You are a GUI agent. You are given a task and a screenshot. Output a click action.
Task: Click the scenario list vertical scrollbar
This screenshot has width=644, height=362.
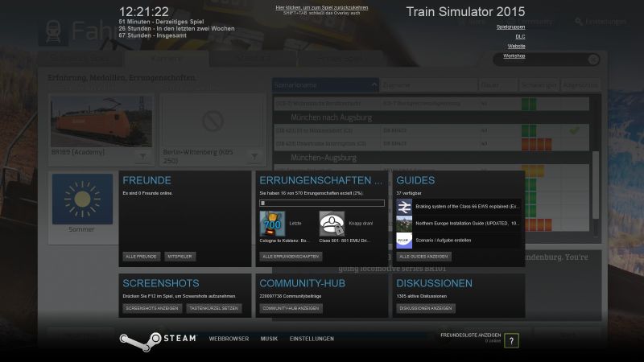(x=596, y=185)
